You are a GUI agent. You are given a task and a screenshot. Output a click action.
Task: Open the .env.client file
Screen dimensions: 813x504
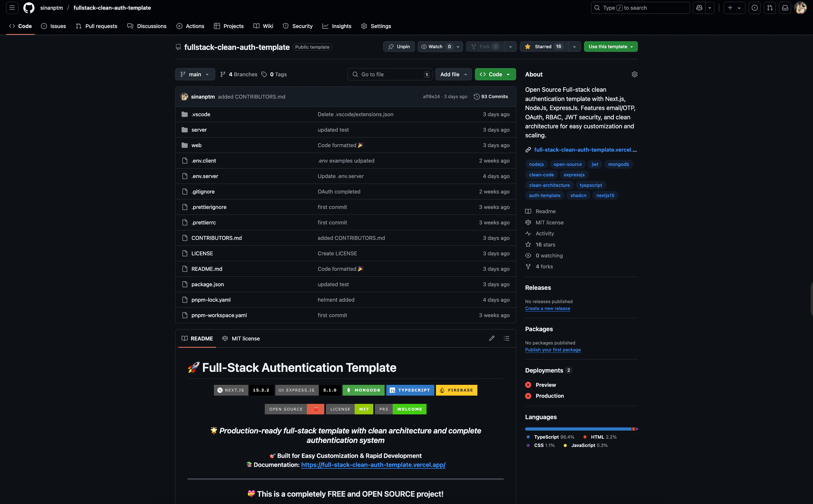click(204, 161)
